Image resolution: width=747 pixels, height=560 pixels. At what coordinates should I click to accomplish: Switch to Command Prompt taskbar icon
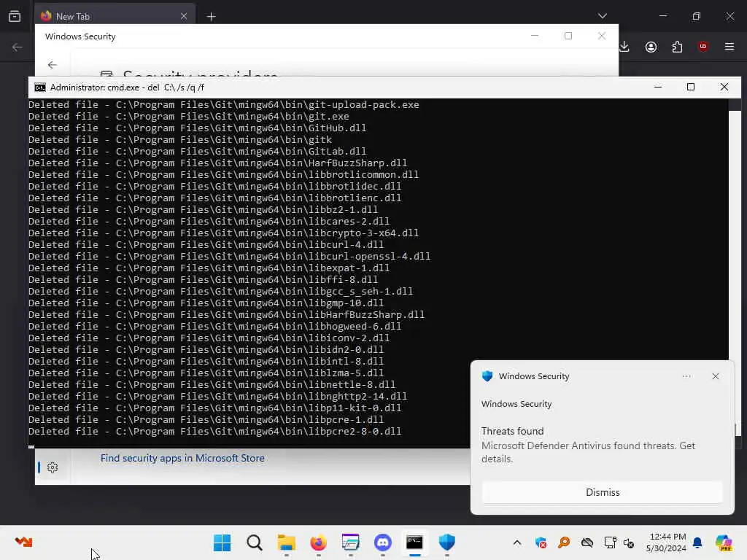(414, 542)
